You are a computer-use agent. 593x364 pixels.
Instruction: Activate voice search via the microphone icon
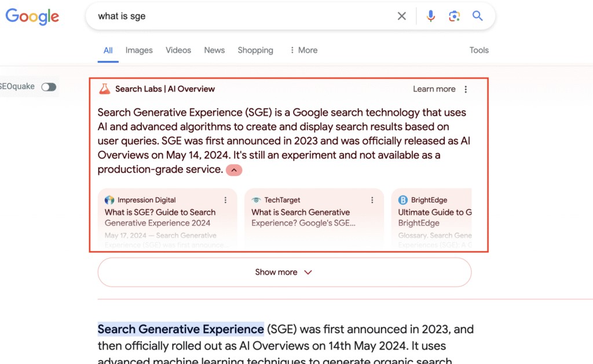431,16
